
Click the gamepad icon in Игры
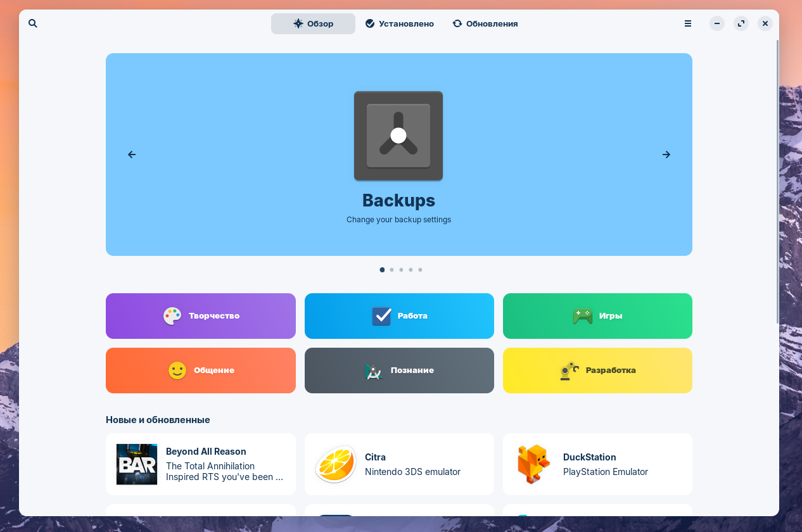pos(582,316)
